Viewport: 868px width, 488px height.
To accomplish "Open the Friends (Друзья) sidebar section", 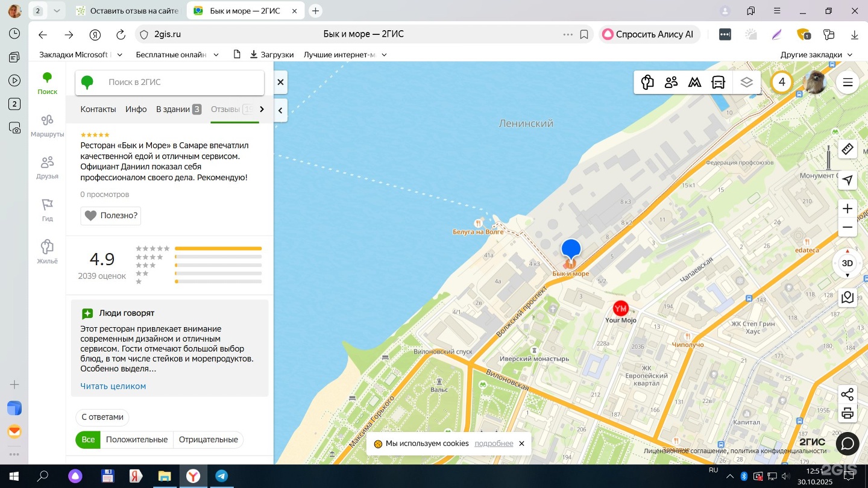I will [x=47, y=167].
